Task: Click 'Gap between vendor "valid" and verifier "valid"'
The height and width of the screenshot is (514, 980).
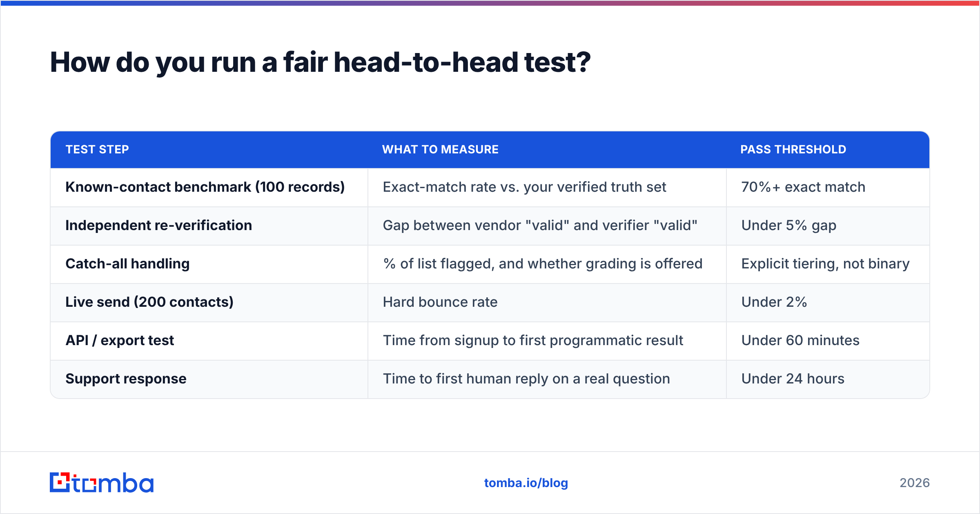Action: [540, 226]
